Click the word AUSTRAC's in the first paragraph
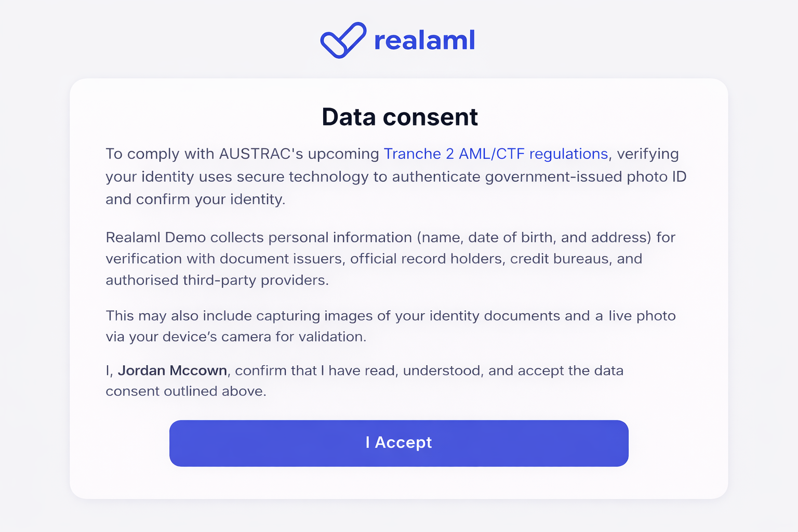 pyautogui.click(x=261, y=154)
